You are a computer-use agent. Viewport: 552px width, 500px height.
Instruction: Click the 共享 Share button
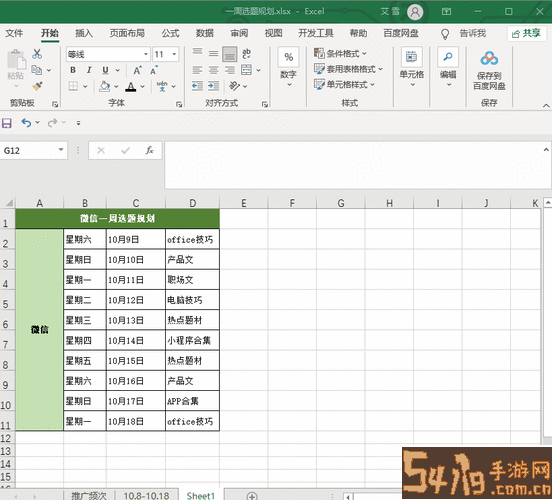pos(526,33)
